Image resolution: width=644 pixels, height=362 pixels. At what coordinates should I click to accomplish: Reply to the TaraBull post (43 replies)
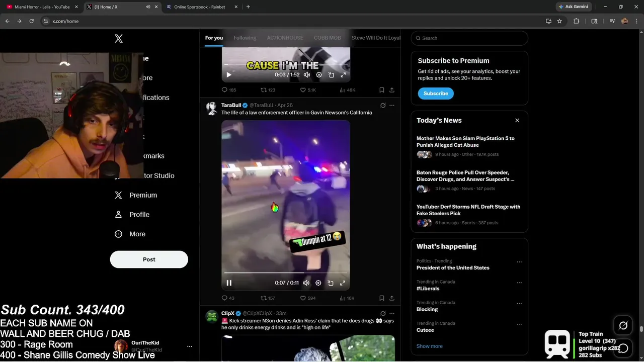[x=228, y=298]
